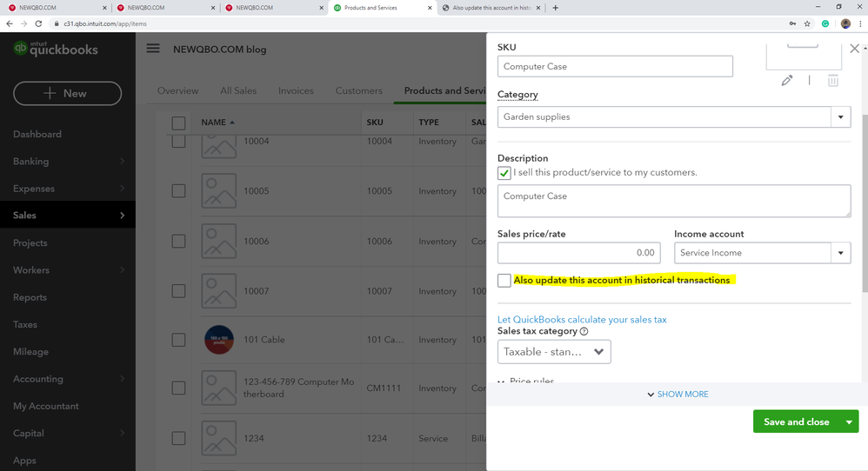Close the product edit panel
Screen dimensions: 868x471
click(x=854, y=49)
